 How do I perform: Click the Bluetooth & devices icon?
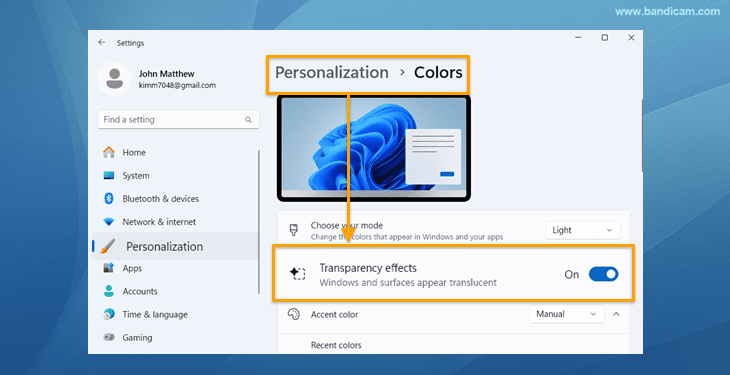[x=108, y=199]
